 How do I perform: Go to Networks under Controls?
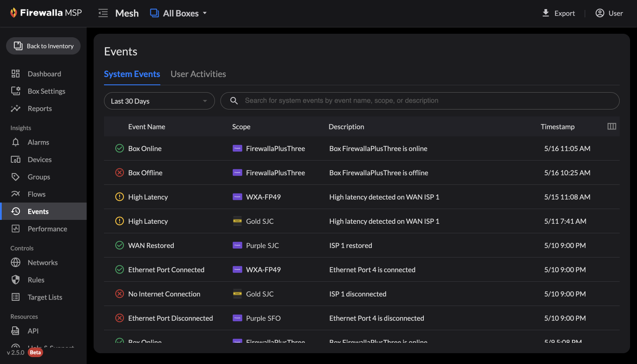point(42,263)
